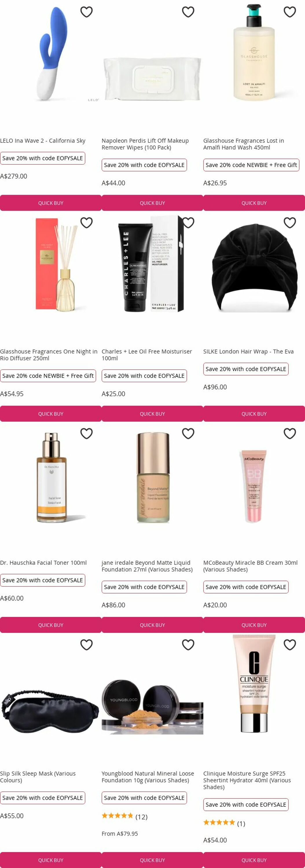Image resolution: width=305 pixels, height=868 pixels.
Task: Wishlist the Glasshouse Lost in Amalfi Hand Wash
Action: [290, 12]
